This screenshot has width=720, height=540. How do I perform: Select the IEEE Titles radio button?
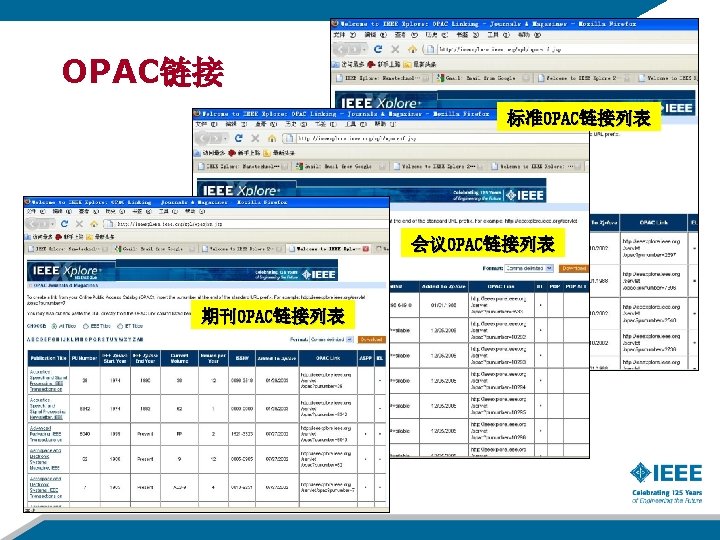coord(85,326)
